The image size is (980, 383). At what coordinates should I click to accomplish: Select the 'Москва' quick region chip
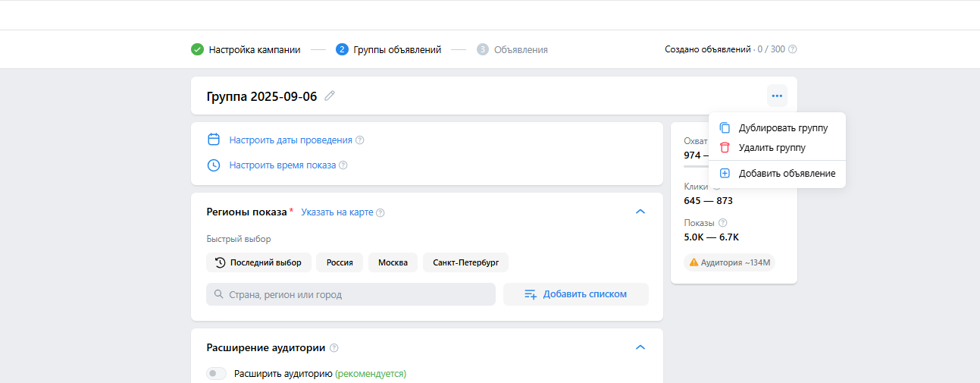point(393,262)
